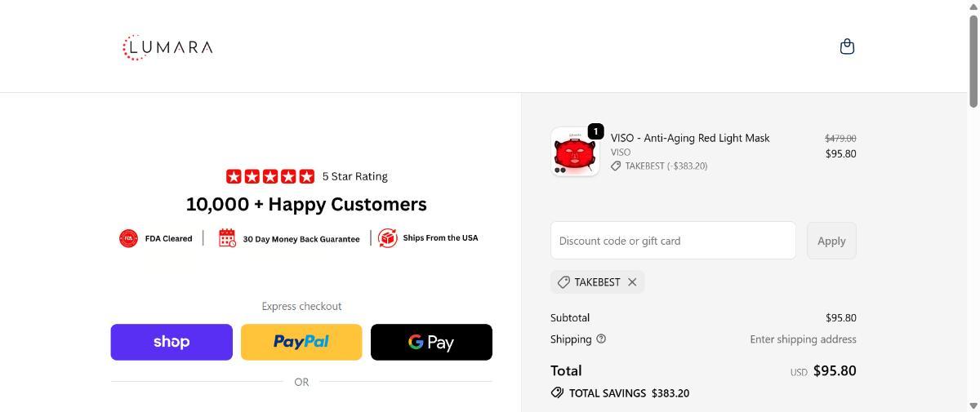Click the Lumara logo

[x=167, y=47]
